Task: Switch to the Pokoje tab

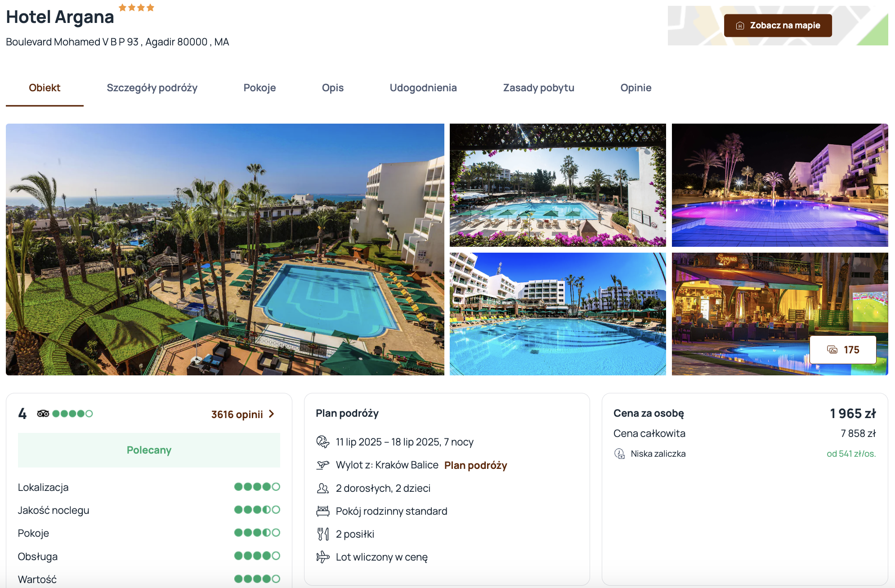Action: click(x=260, y=88)
